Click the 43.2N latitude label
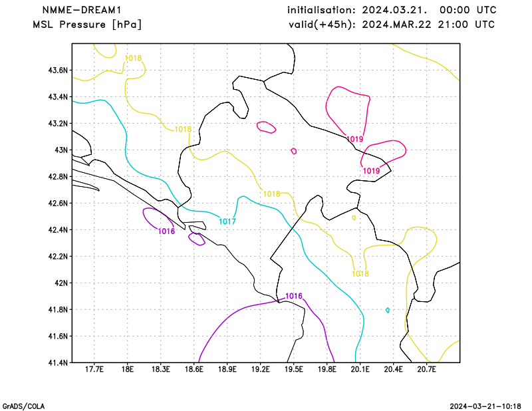This screenshot has width=532, height=411. (58, 124)
